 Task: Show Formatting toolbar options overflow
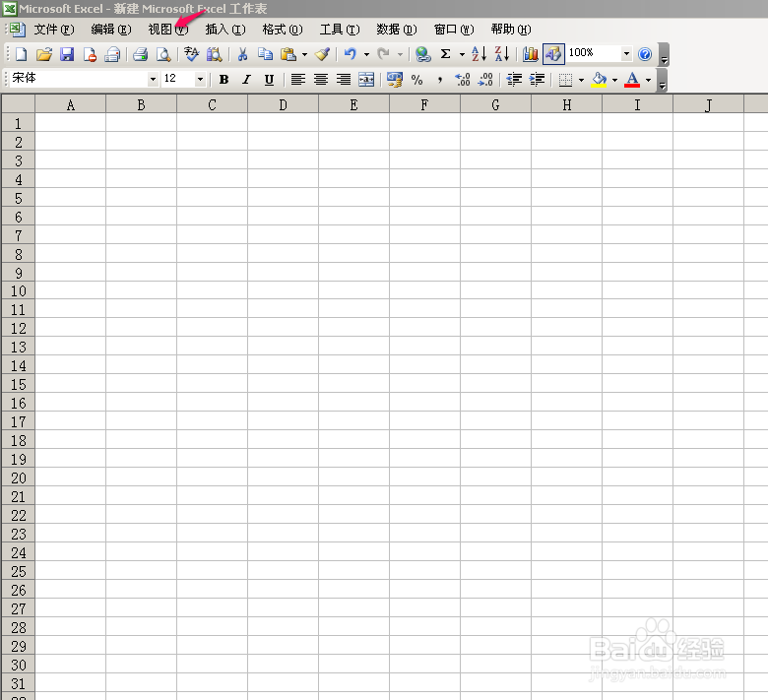pyautogui.click(x=662, y=80)
